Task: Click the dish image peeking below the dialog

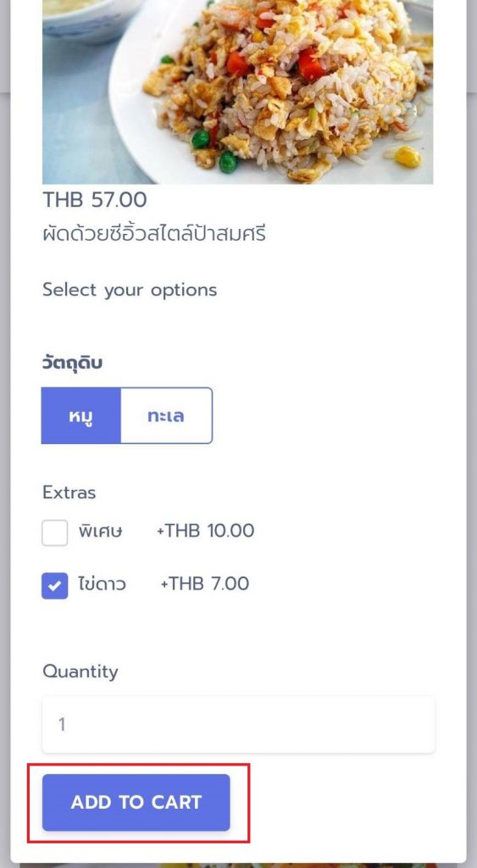Action: point(238,865)
